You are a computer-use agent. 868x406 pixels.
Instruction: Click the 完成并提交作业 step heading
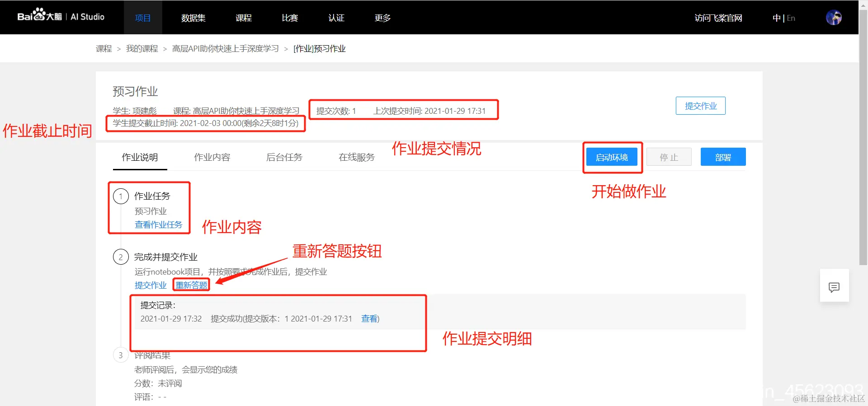coord(166,257)
